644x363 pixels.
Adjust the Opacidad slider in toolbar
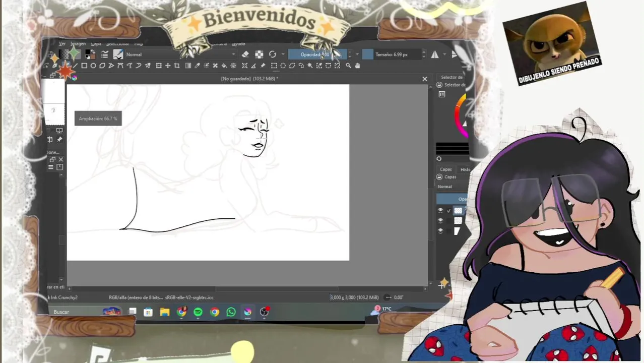[x=318, y=54]
